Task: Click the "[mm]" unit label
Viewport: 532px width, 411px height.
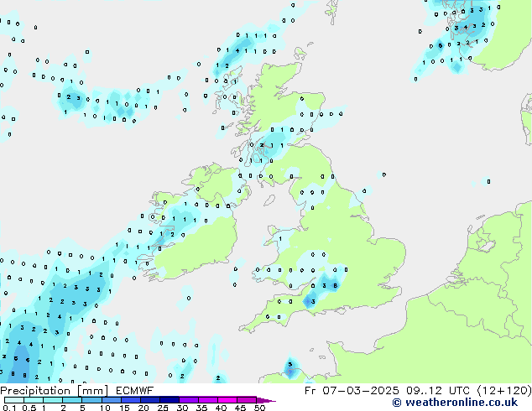Action: coord(92,391)
